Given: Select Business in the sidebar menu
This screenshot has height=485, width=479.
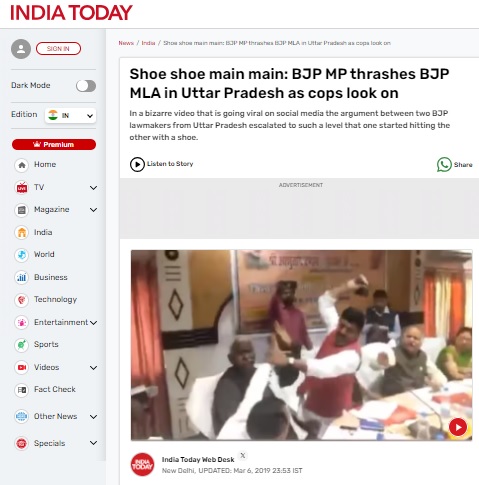Looking at the screenshot, I should [x=51, y=277].
